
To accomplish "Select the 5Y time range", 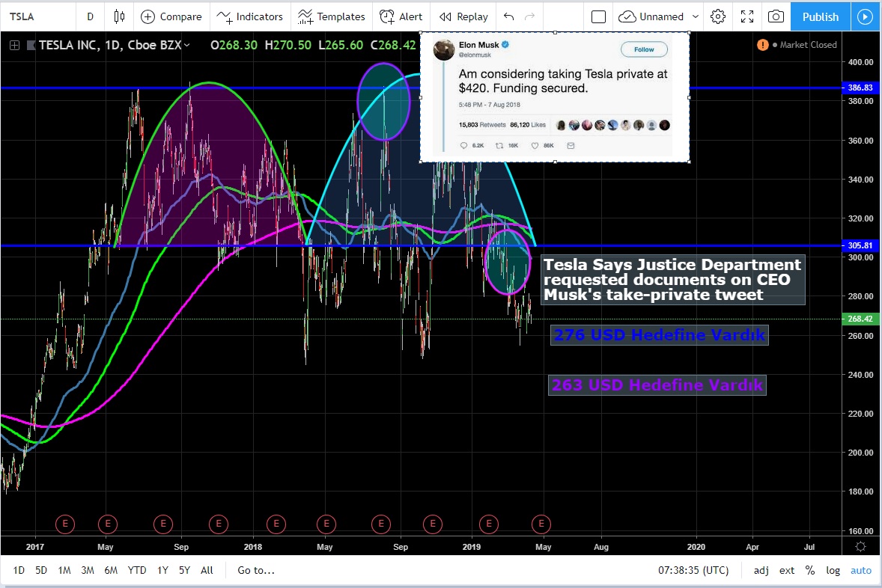I will 184,570.
